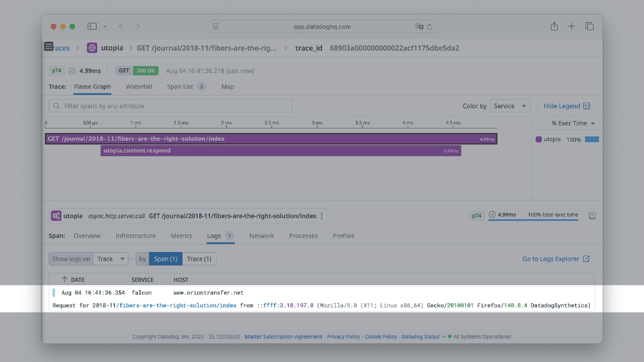Expand the % Exec Time dropdown
Screen dimensions: 644x362
coord(573,123)
